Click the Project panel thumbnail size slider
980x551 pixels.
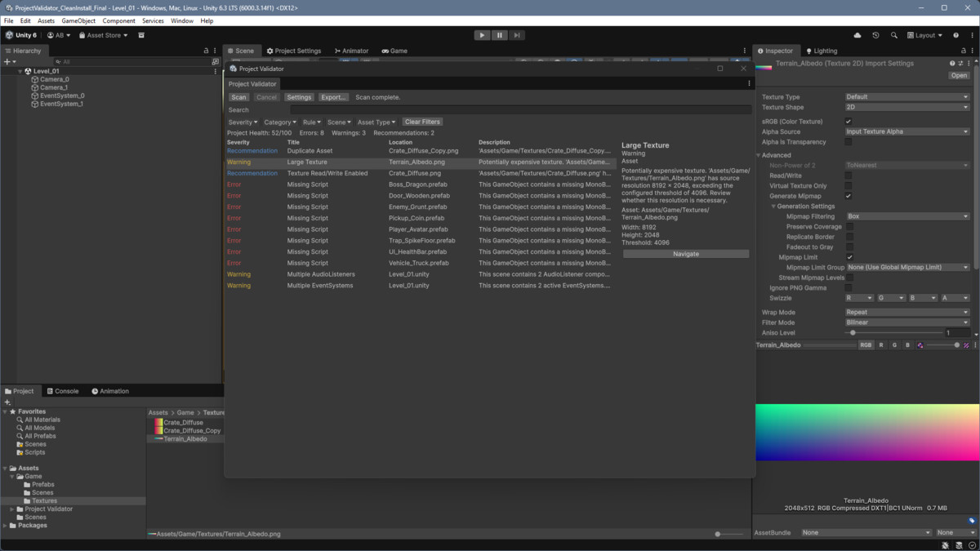(x=728, y=534)
